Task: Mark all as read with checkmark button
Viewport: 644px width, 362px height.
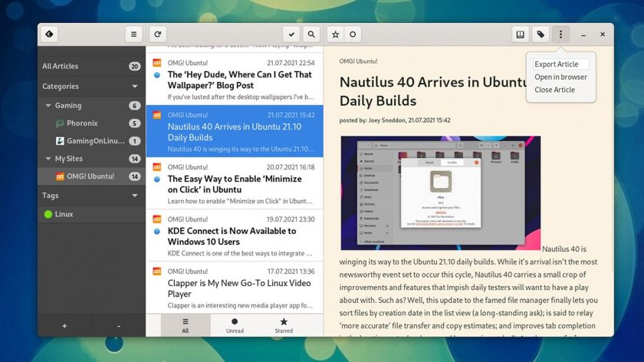Action: tap(291, 35)
